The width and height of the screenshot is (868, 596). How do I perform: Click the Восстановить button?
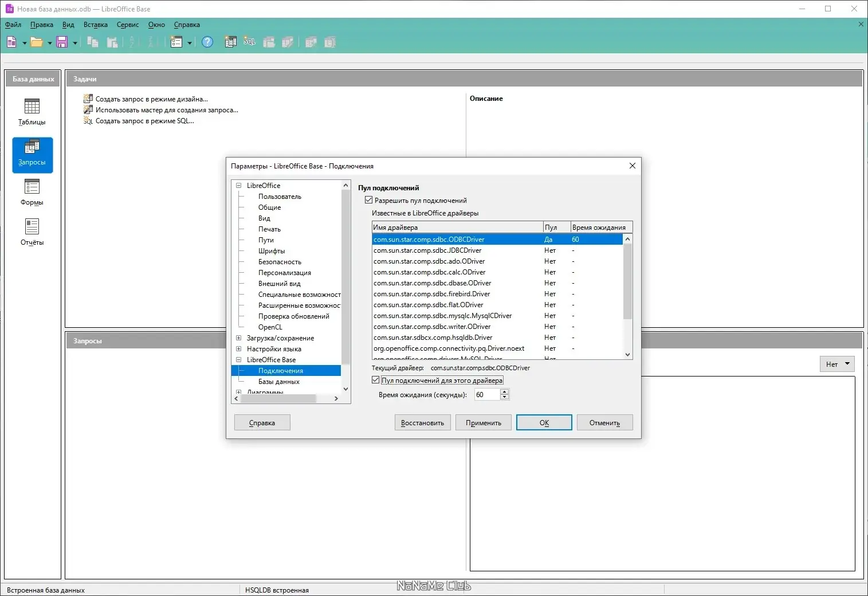point(423,422)
